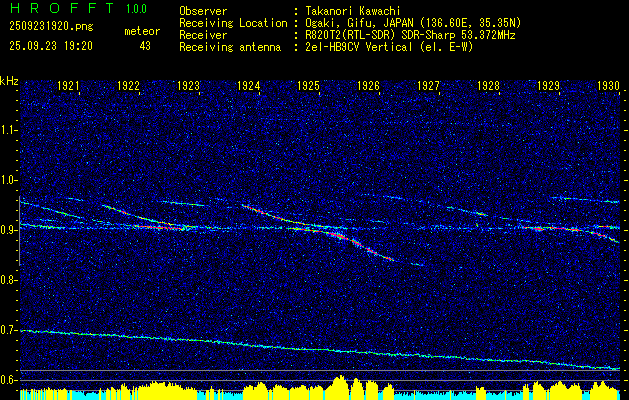629x400 pixels.
Task: Click the 1.1 kHz frequency label
Action: coord(9,130)
